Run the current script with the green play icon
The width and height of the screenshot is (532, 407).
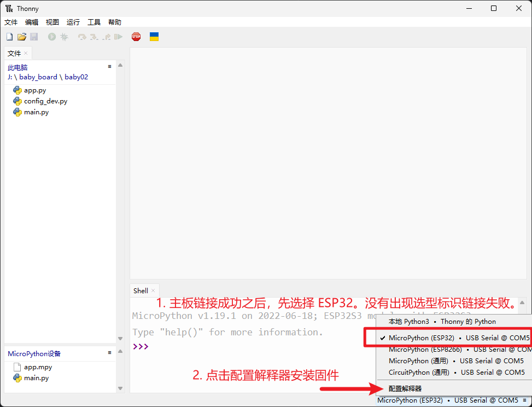pyautogui.click(x=52, y=37)
